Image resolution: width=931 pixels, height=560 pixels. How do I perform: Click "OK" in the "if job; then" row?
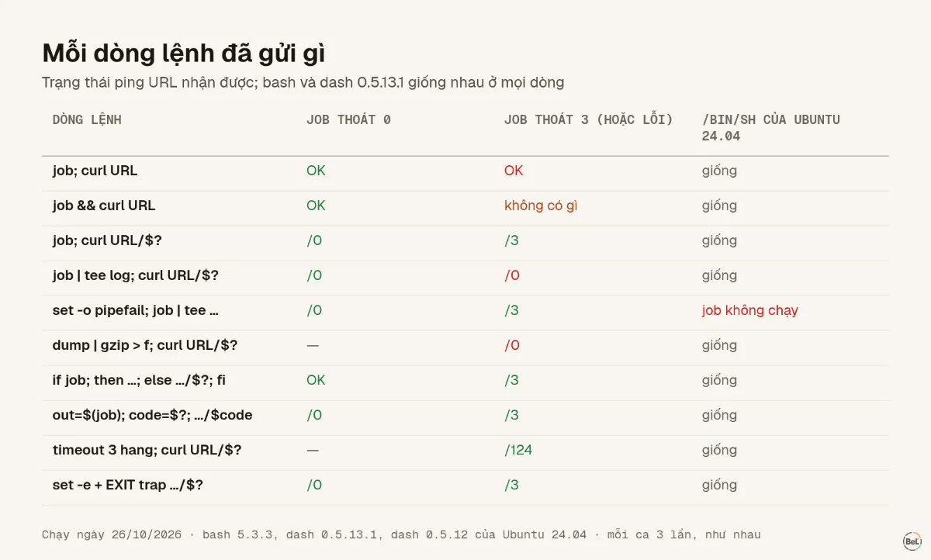(x=316, y=380)
